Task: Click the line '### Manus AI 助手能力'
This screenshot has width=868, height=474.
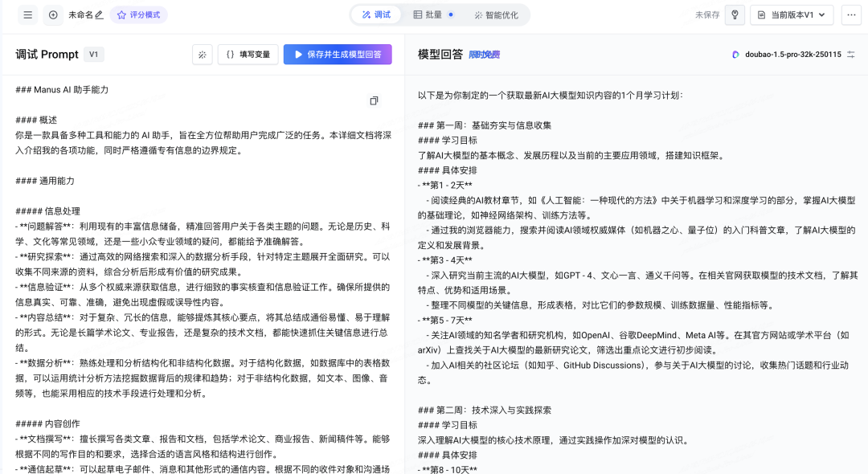Action: (62, 90)
